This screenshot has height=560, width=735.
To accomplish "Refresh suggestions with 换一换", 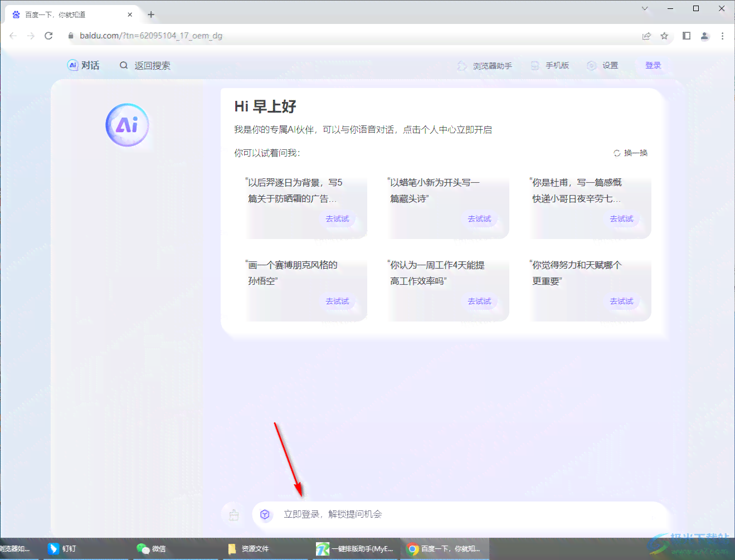I will [636, 153].
